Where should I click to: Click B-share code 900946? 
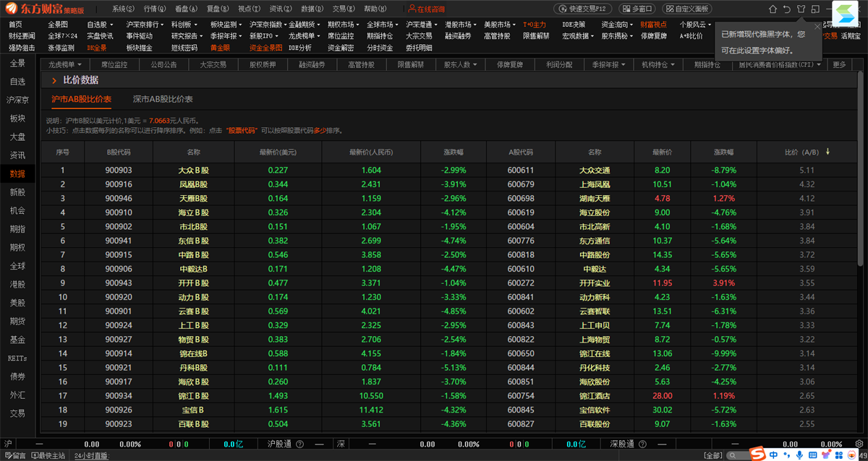[x=119, y=198]
